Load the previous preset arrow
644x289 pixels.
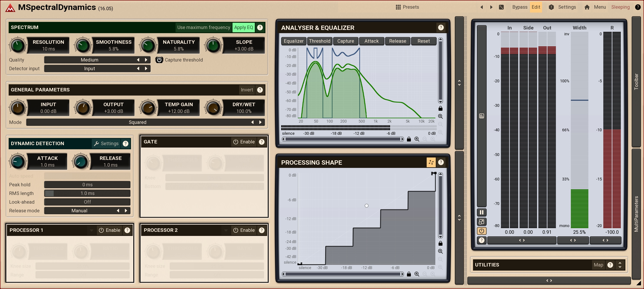click(x=482, y=7)
